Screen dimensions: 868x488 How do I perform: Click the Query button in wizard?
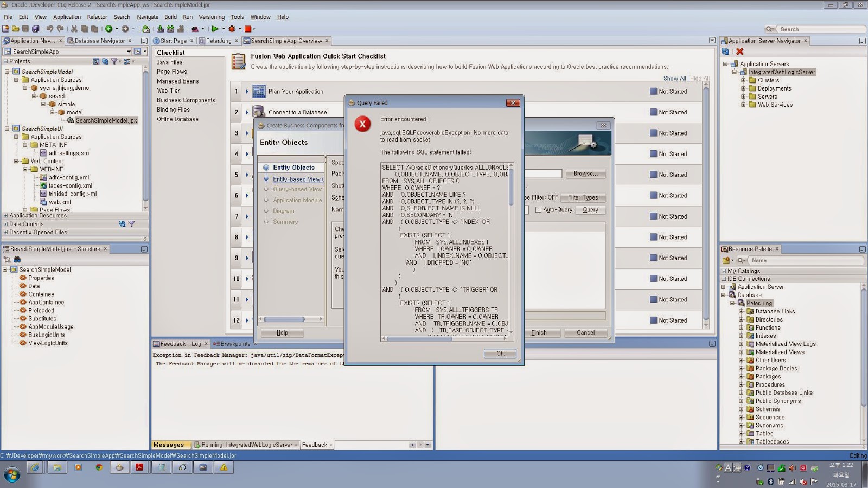point(590,210)
